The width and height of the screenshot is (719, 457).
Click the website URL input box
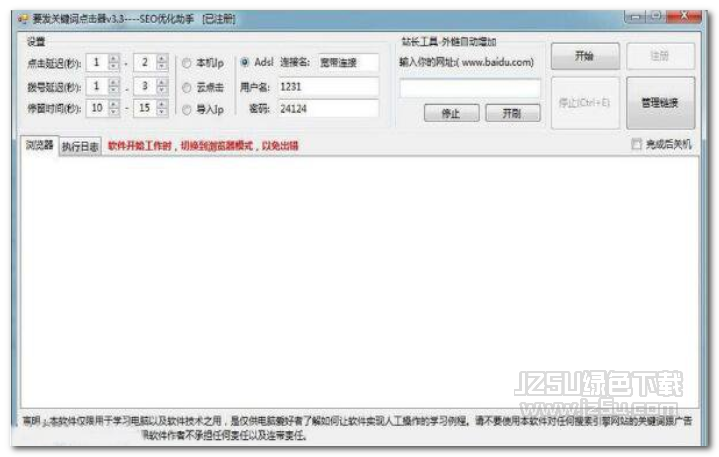[x=469, y=88]
